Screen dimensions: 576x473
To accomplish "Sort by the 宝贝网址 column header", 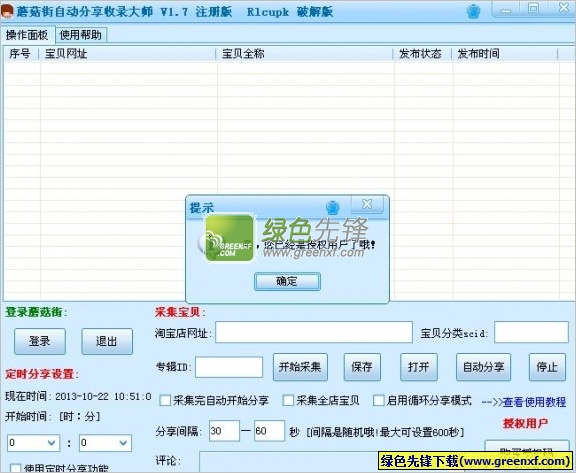I will 127,54.
